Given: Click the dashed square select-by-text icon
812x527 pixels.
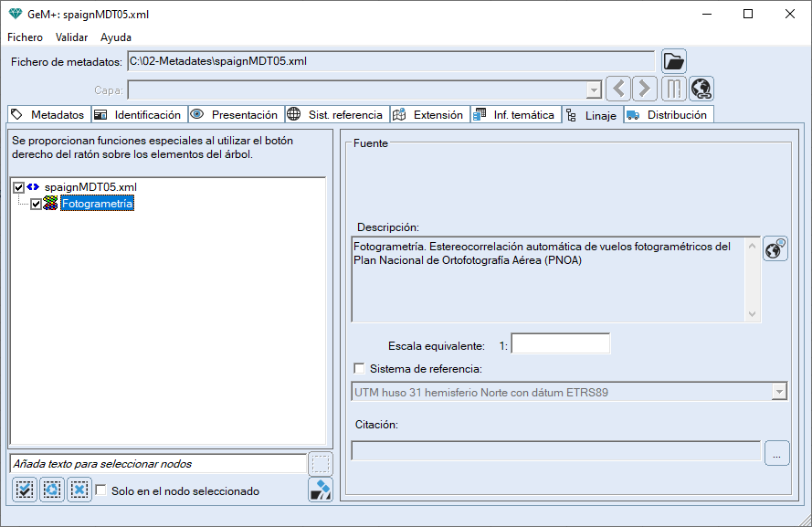Looking at the screenshot, I should point(321,464).
